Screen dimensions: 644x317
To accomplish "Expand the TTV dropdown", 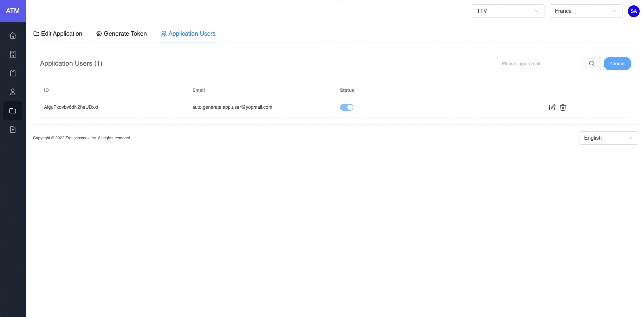I will point(508,11).
